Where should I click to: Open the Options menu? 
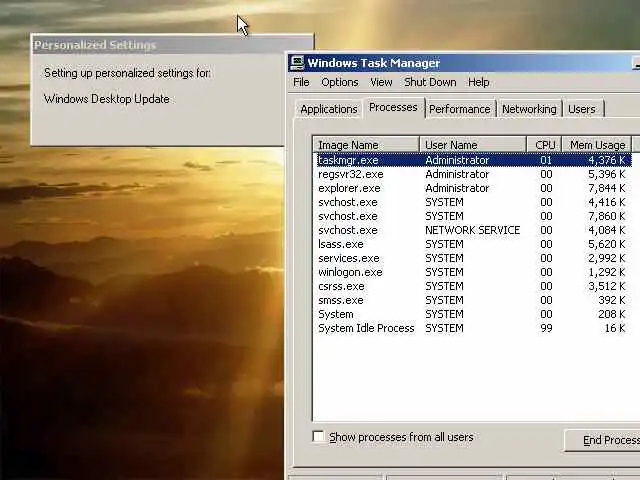point(340,82)
